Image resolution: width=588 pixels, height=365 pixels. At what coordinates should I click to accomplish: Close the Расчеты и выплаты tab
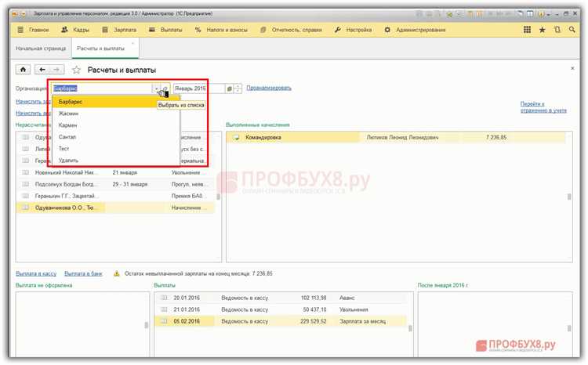pos(132,43)
